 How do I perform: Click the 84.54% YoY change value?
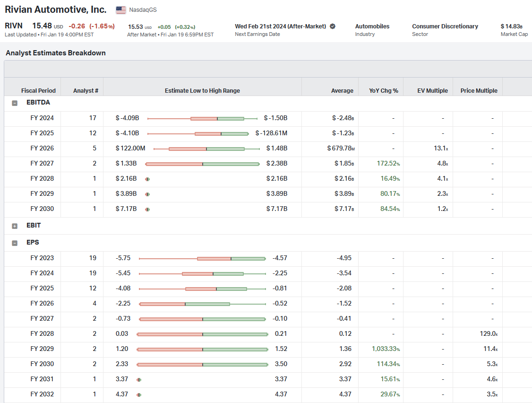click(390, 209)
